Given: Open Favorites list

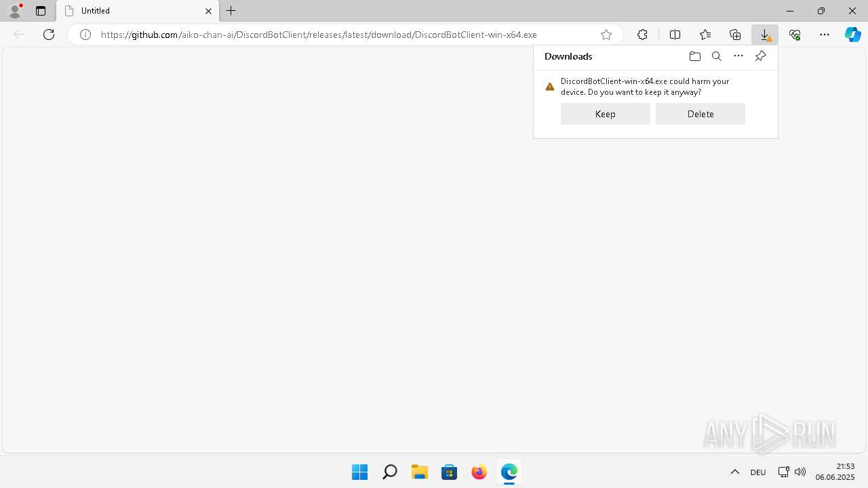Looking at the screenshot, I should pos(705,35).
